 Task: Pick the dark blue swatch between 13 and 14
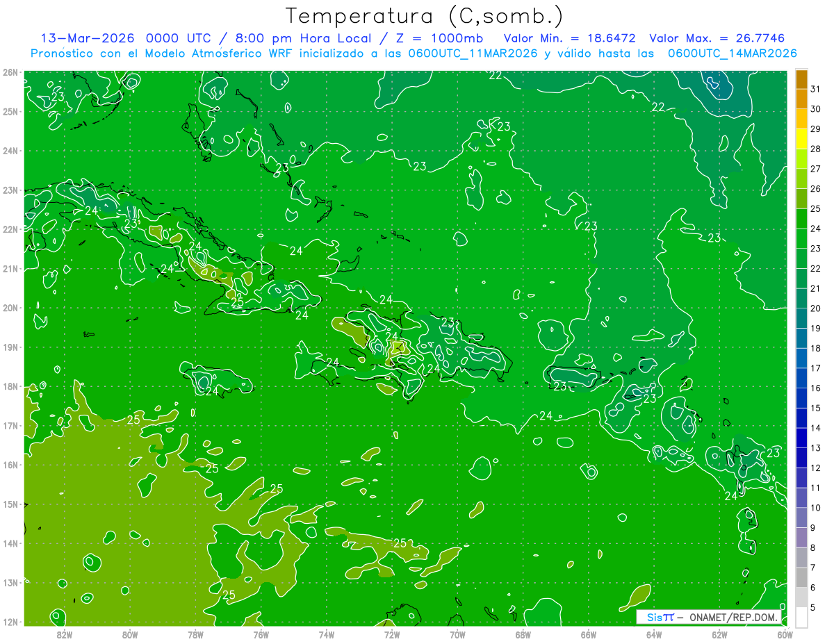(801, 438)
